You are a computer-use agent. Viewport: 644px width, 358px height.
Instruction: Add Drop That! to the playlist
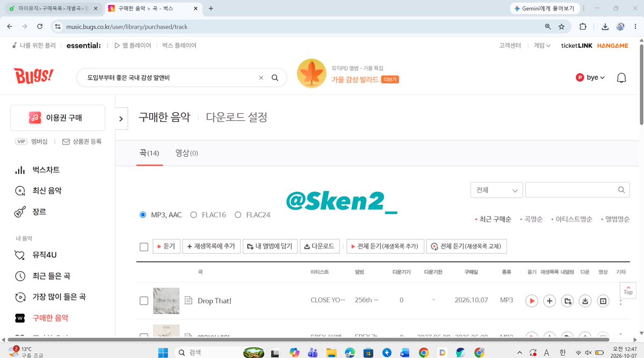click(x=549, y=301)
